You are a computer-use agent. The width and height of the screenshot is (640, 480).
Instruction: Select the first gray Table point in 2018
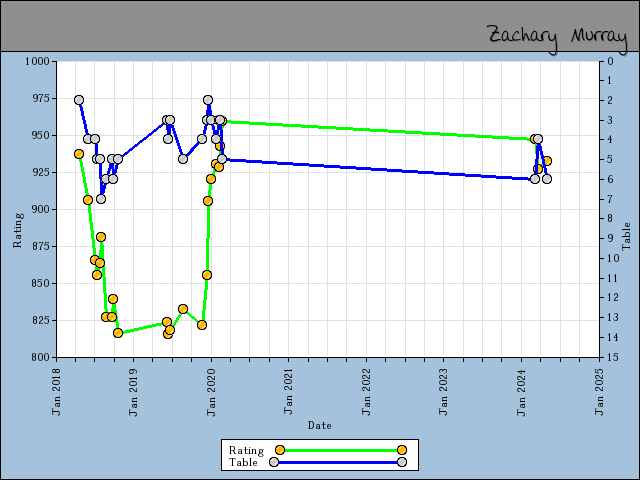[x=79, y=100]
